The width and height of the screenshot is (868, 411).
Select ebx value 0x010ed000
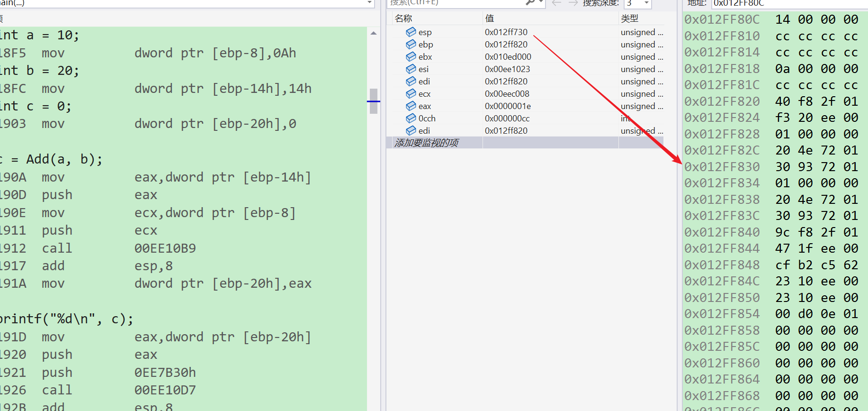[x=508, y=56]
